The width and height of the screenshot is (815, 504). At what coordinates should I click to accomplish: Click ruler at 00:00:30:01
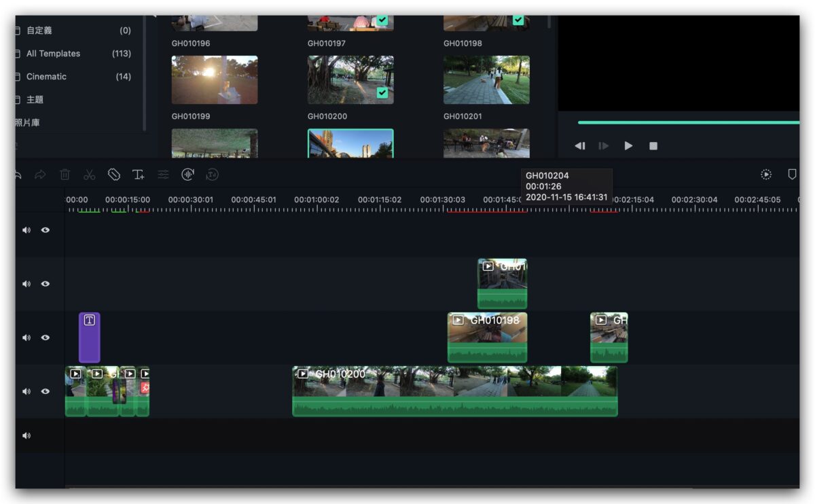(x=191, y=200)
